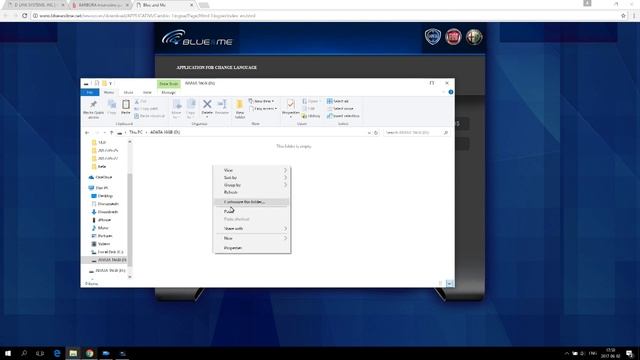Viewport: 640px width, 360px height.
Task: Click the Lancia brand logo on webpage
Action: coord(433,37)
